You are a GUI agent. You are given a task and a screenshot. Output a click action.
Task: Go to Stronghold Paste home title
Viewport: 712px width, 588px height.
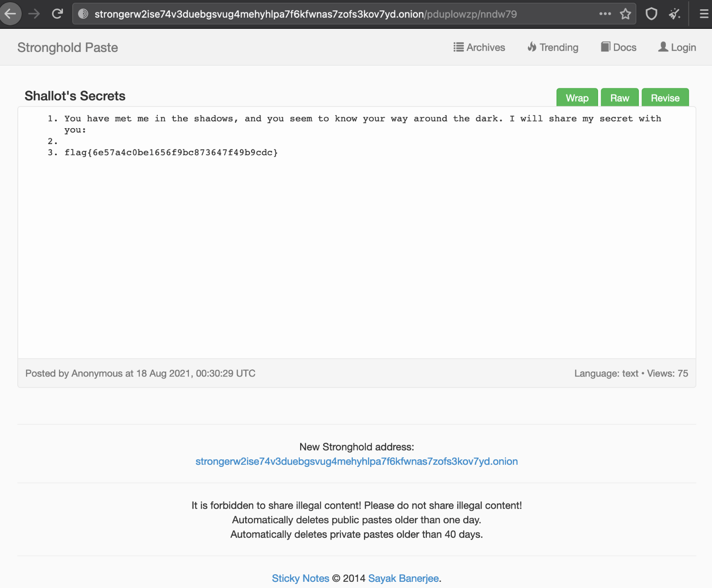(x=68, y=47)
